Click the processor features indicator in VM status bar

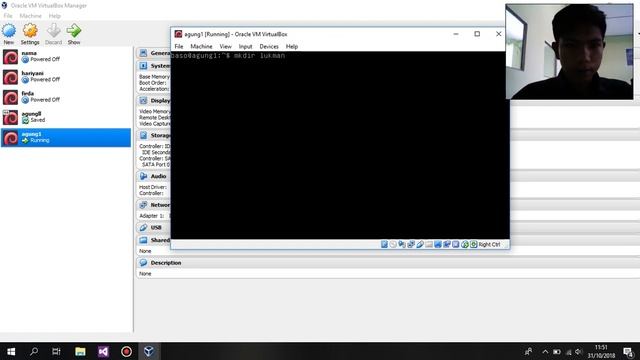tap(456, 244)
